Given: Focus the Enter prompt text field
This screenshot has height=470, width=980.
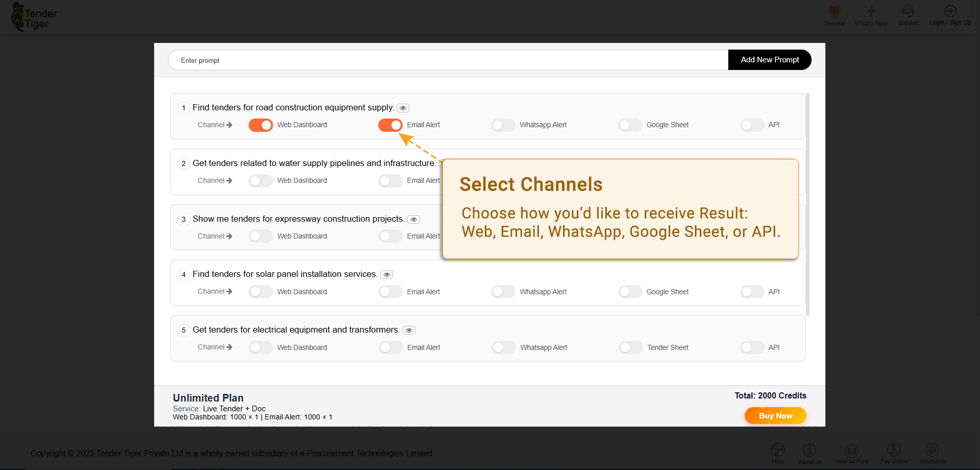Looking at the screenshot, I should coord(448,60).
